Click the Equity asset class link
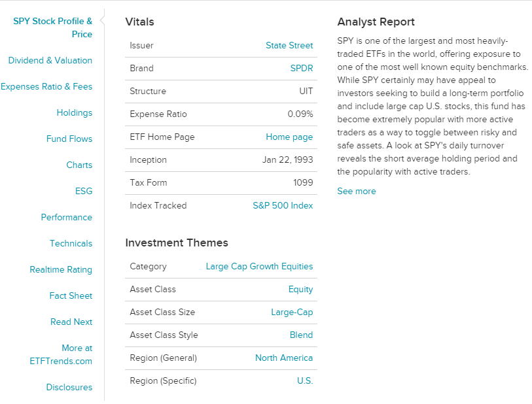 (300, 290)
